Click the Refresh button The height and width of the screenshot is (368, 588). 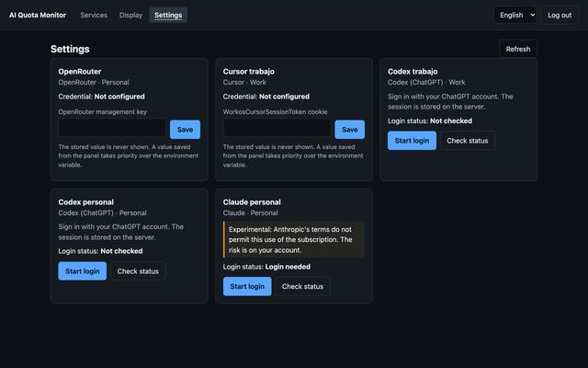(518, 49)
